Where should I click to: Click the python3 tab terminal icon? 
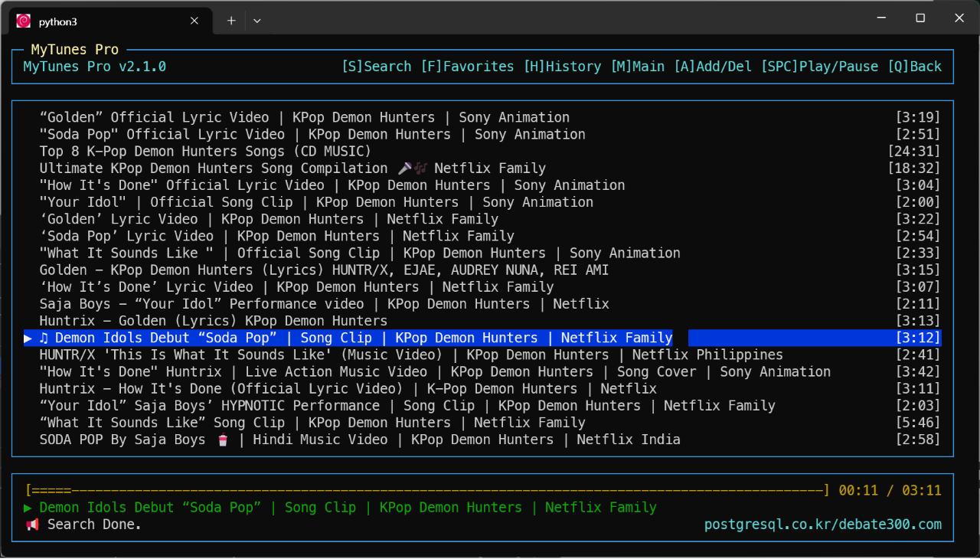tap(24, 21)
